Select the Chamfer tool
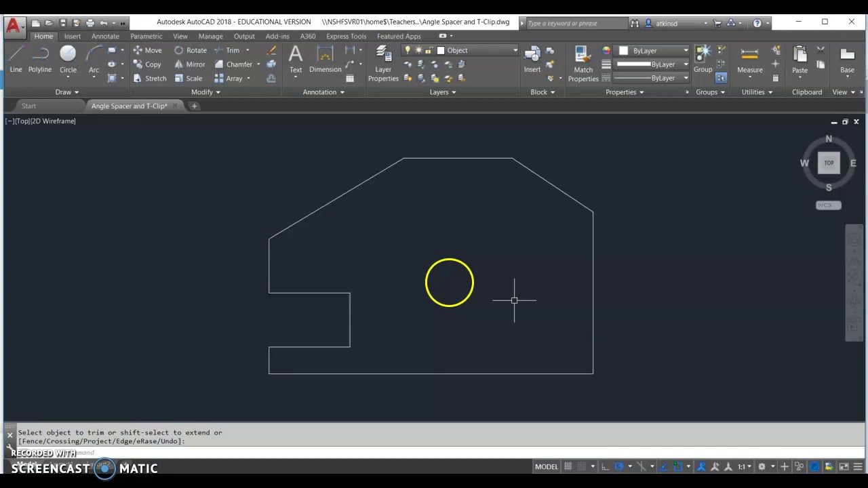868x488 pixels. 233,64
